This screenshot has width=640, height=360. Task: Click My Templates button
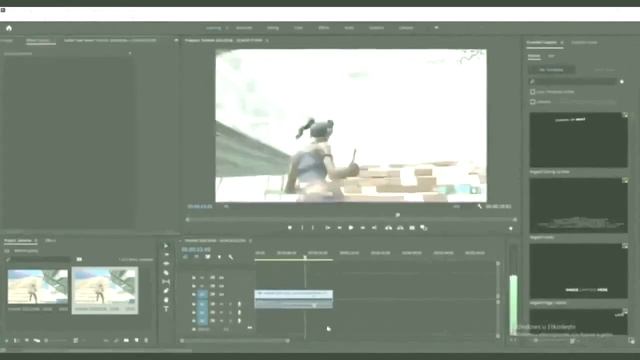click(x=551, y=70)
